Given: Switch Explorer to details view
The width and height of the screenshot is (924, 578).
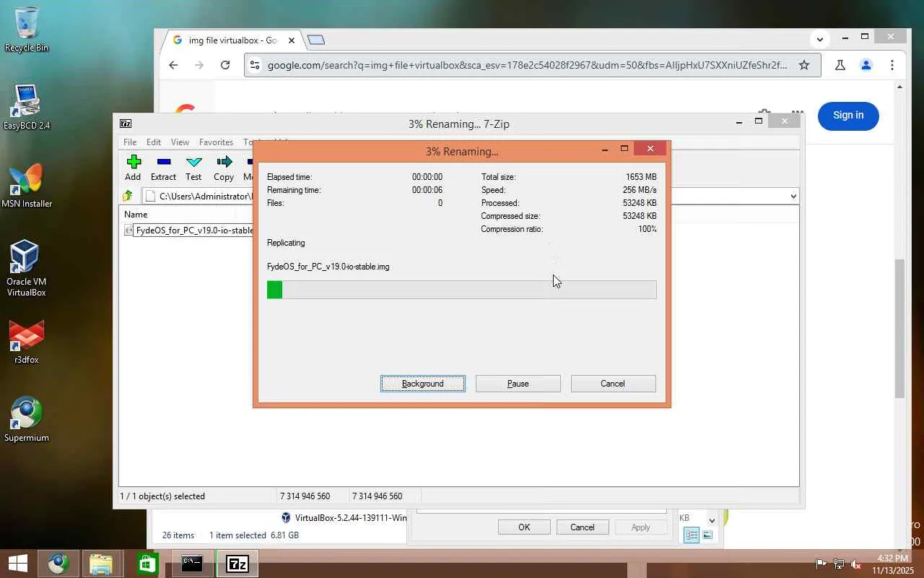Looking at the screenshot, I should tap(692, 535).
